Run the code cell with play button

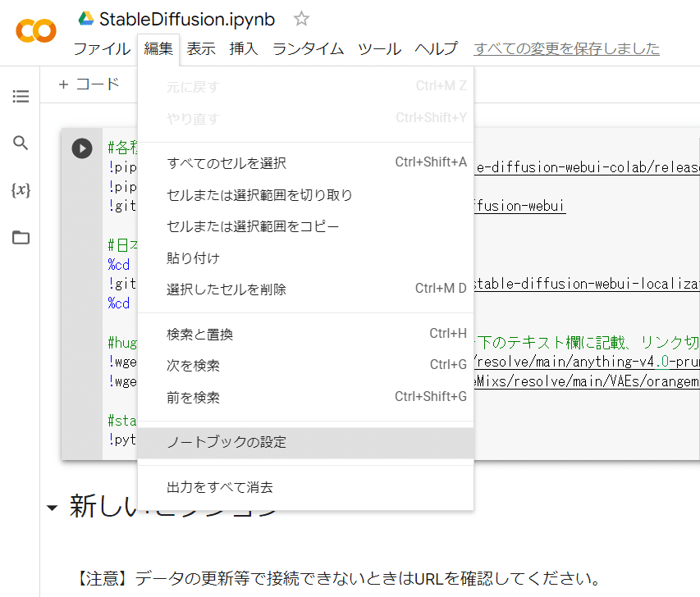click(82, 148)
